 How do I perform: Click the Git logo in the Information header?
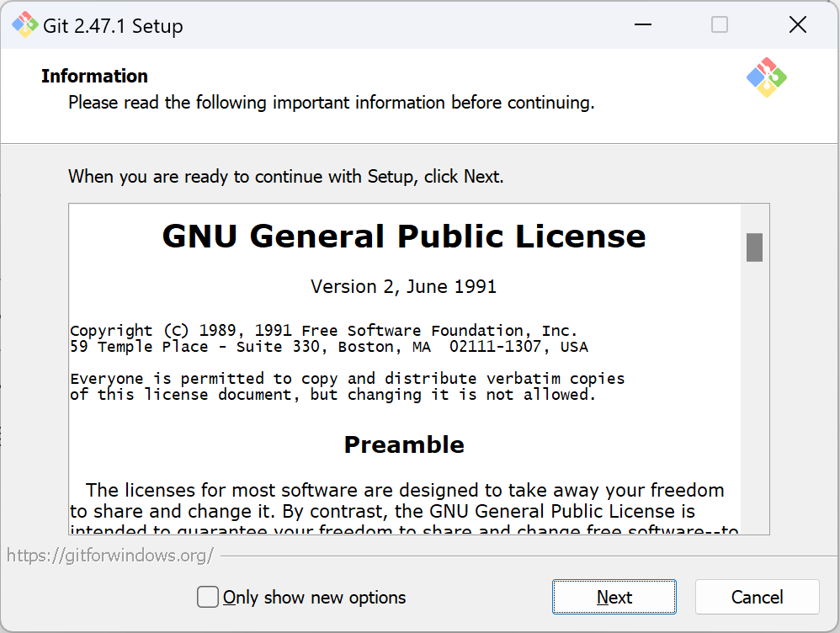[x=767, y=77]
